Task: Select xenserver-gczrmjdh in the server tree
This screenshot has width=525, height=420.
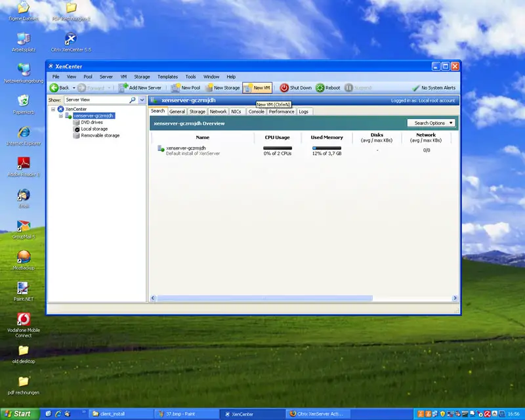Action: click(x=94, y=116)
